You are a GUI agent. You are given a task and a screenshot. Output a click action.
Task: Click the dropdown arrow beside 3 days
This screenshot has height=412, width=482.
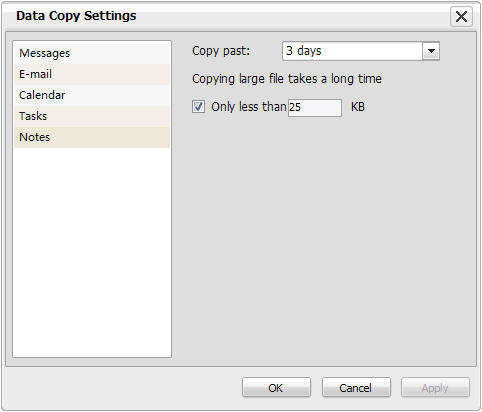431,51
